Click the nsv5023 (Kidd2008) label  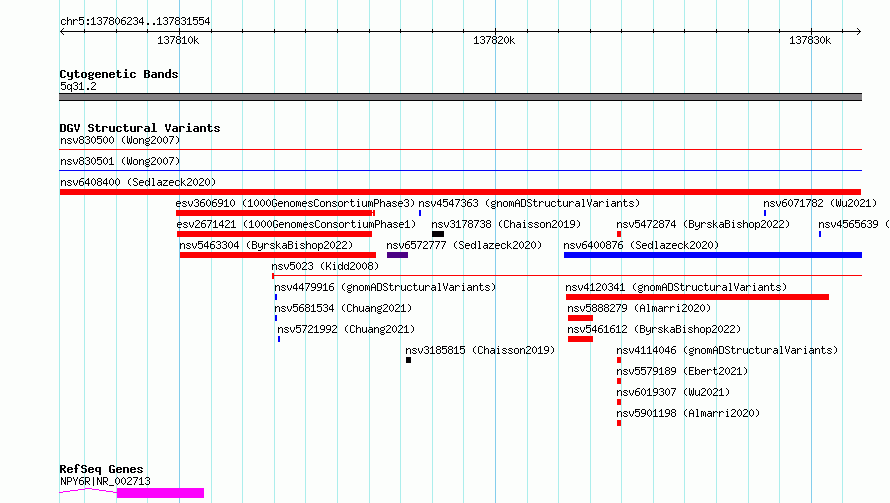coord(325,266)
